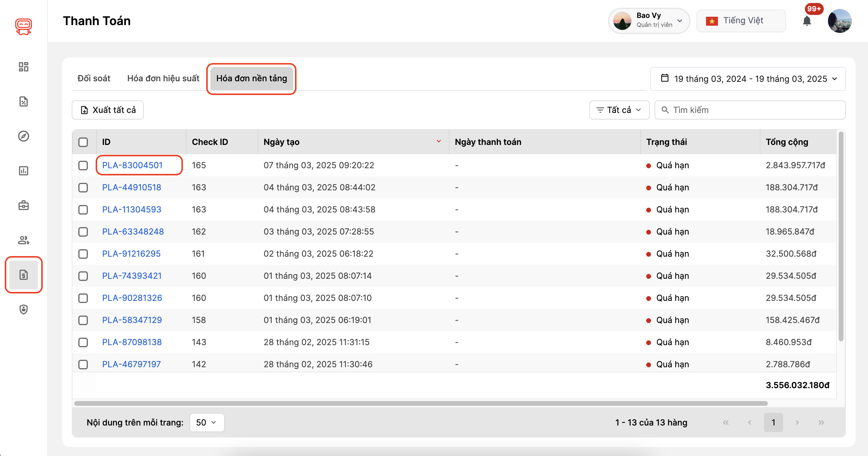Open the notifications bell icon
Image resolution: width=868 pixels, height=456 pixels.
(807, 21)
